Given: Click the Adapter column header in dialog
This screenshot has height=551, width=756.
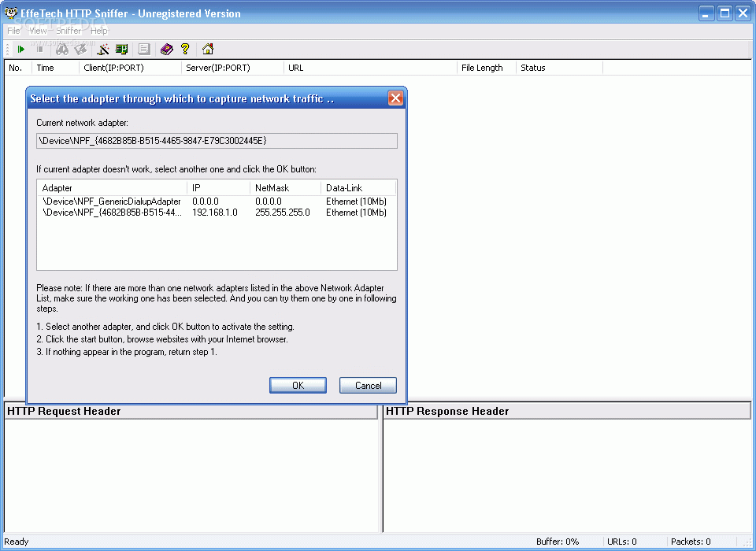Looking at the screenshot, I should click(112, 188).
